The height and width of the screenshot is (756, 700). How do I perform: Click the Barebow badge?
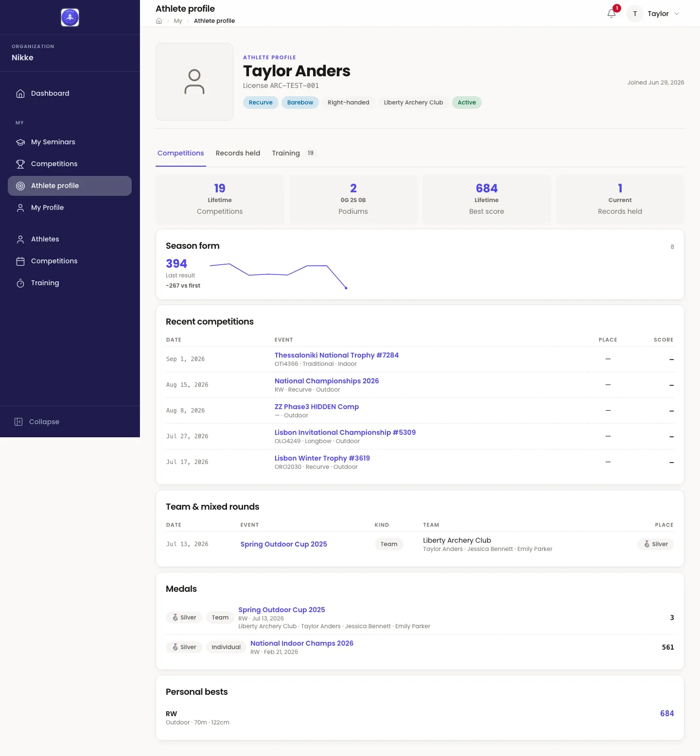pyautogui.click(x=300, y=103)
